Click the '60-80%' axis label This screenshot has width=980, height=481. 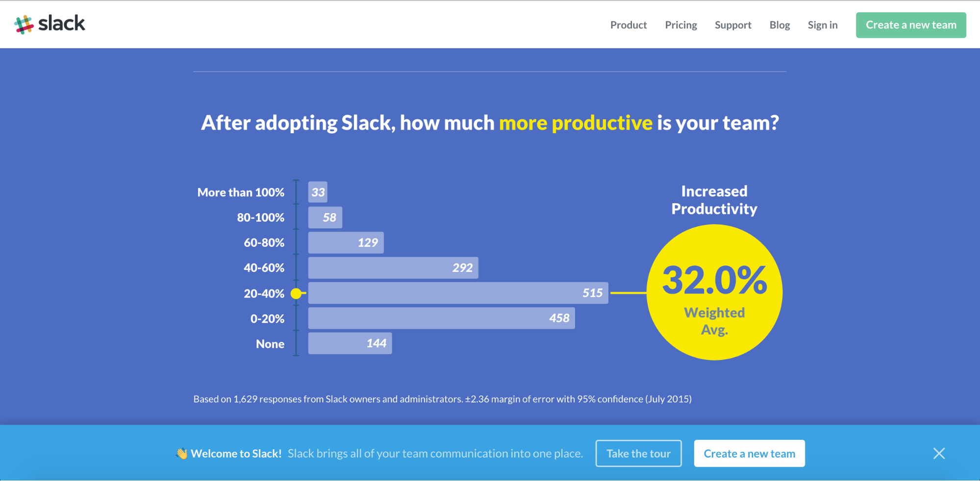[264, 242]
